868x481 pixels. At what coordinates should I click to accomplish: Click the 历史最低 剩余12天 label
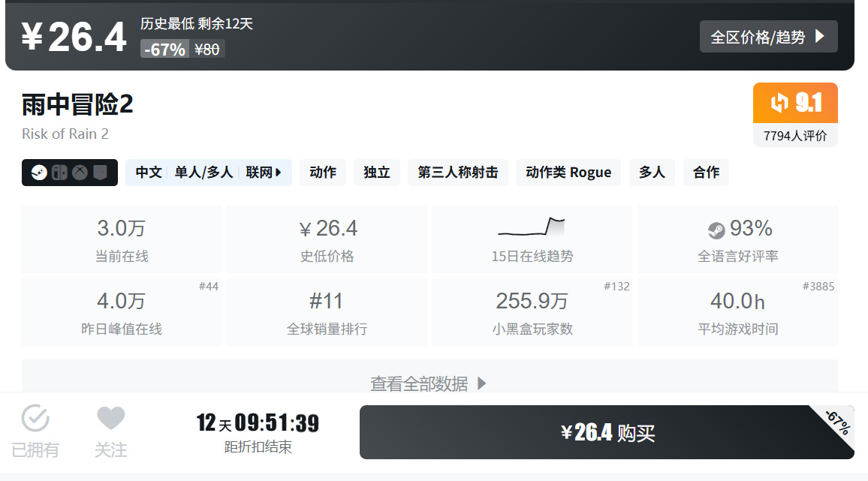pyautogui.click(x=197, y=24)
